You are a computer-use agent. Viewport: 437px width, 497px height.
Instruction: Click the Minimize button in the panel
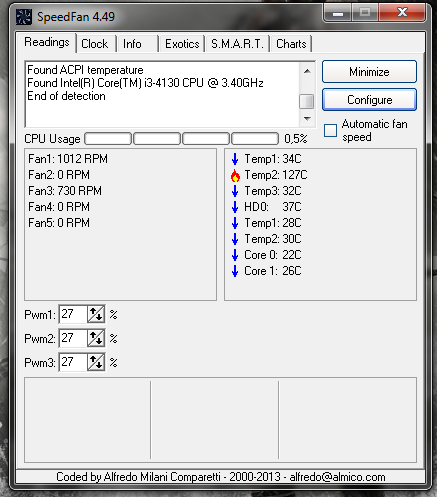click(x=369, y=72)
